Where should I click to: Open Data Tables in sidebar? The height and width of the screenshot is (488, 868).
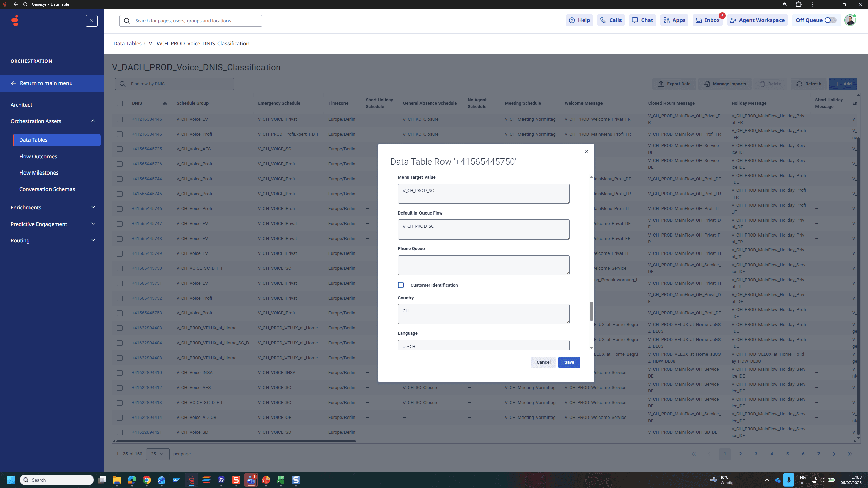click(57, 140)
